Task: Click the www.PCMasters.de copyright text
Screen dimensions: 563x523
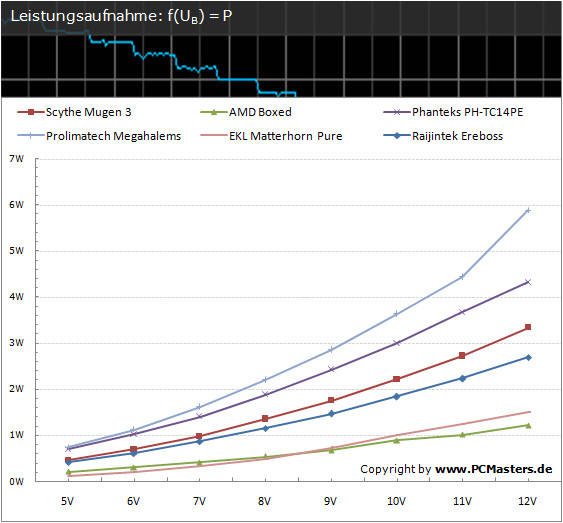Action: tap(493, 469)
